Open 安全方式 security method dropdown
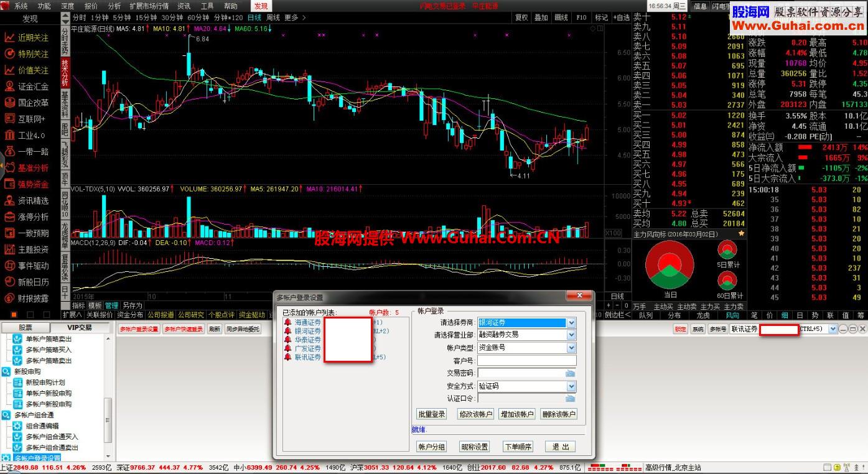This screenshot has width=868, height=474. pyautogui.click(x=571, y=386)
